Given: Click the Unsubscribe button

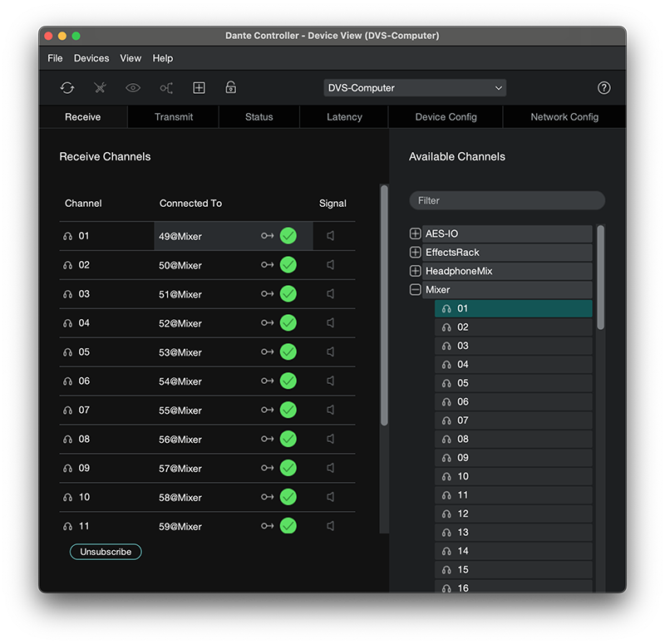Looking at the screenshot, I should pos(106,552).
